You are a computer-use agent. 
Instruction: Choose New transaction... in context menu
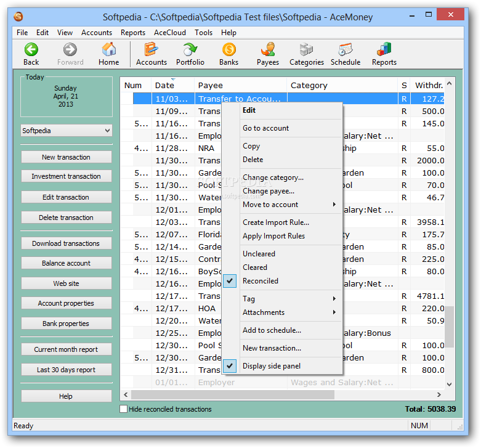tap(281, 348)
